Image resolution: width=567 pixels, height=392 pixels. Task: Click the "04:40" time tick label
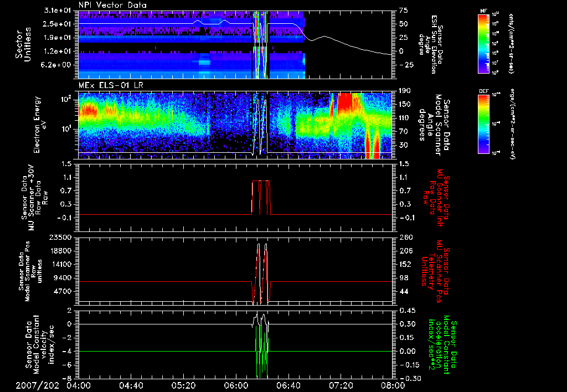click(x=131, y=385)
